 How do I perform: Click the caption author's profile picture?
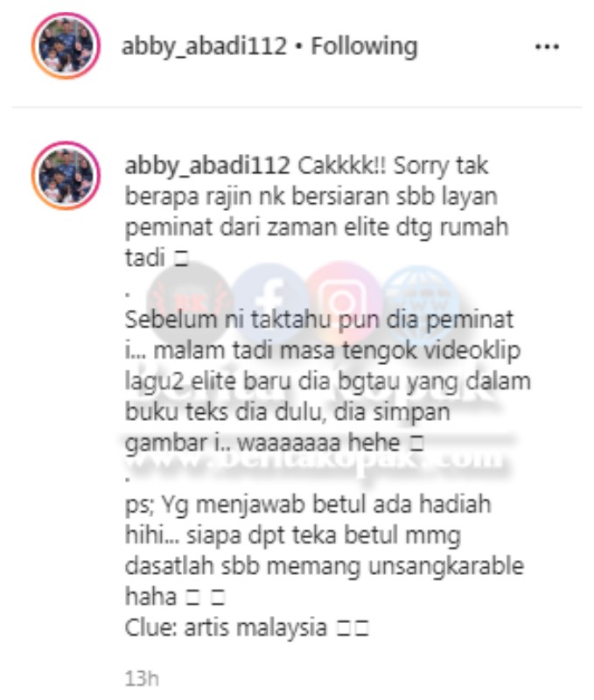pos(66,176)
